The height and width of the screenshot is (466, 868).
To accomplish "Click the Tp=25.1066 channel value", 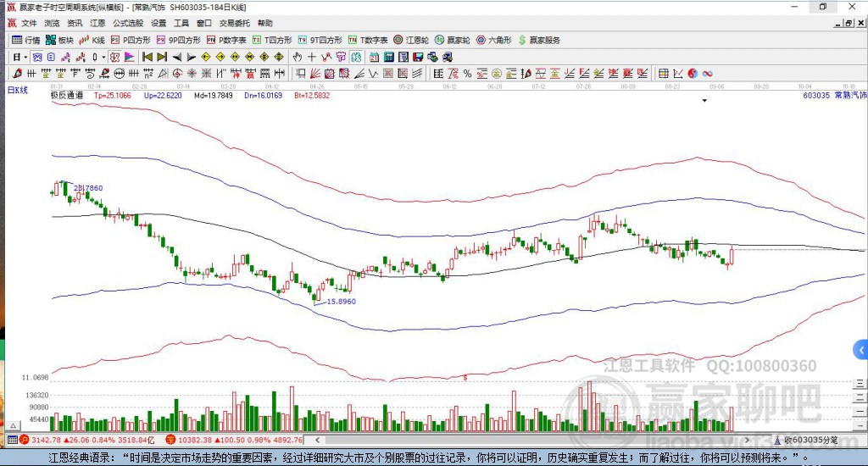I will point(113,95).
